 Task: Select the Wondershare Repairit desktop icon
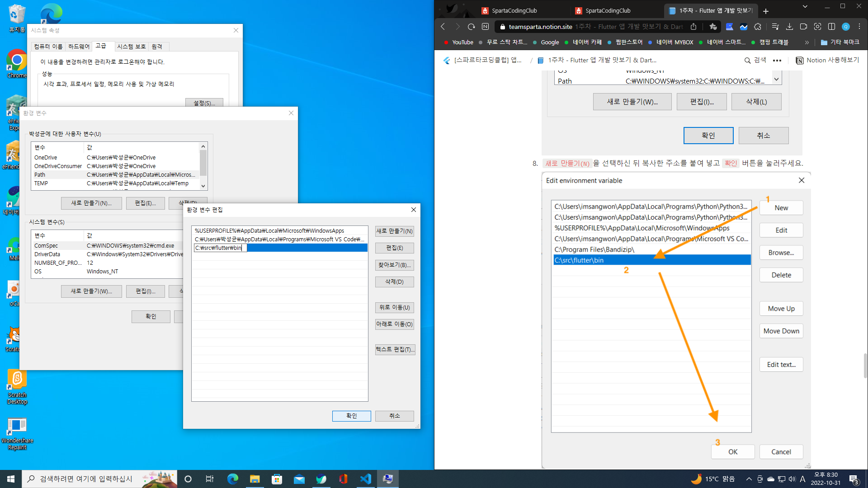17,434
